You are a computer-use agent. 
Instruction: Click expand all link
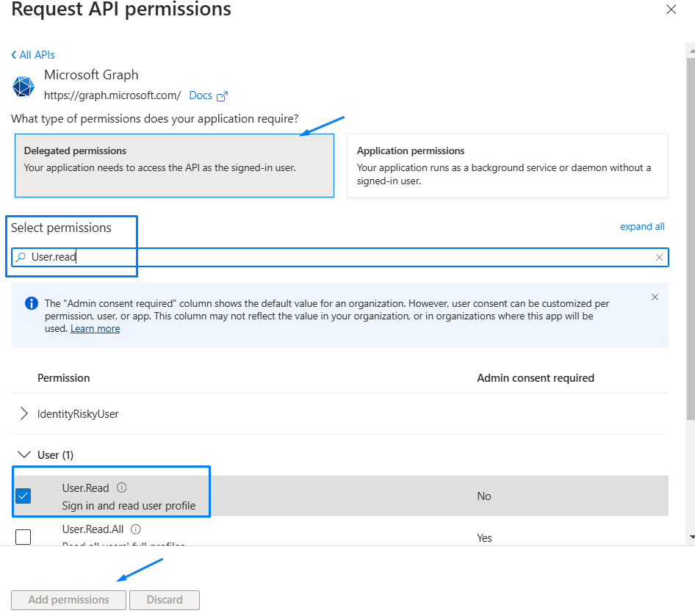pyautogui.click(x=642, y=227)
